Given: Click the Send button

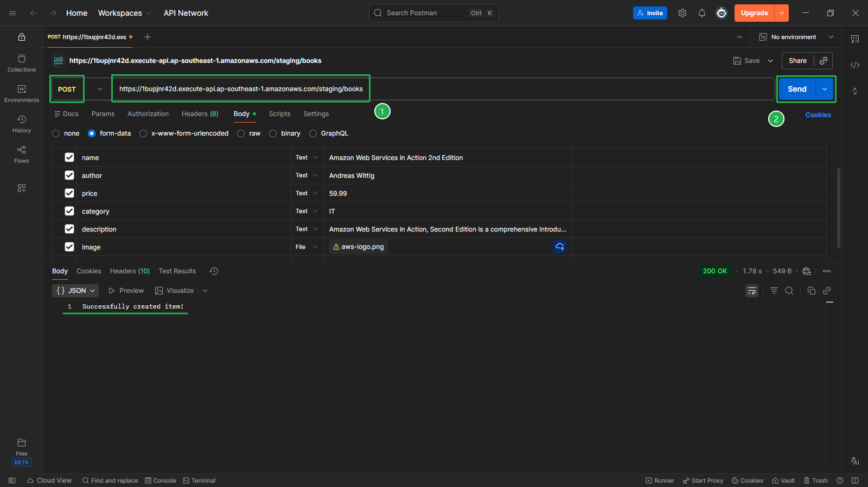Looking at the screenshot, I should click(x=797, y=89).
